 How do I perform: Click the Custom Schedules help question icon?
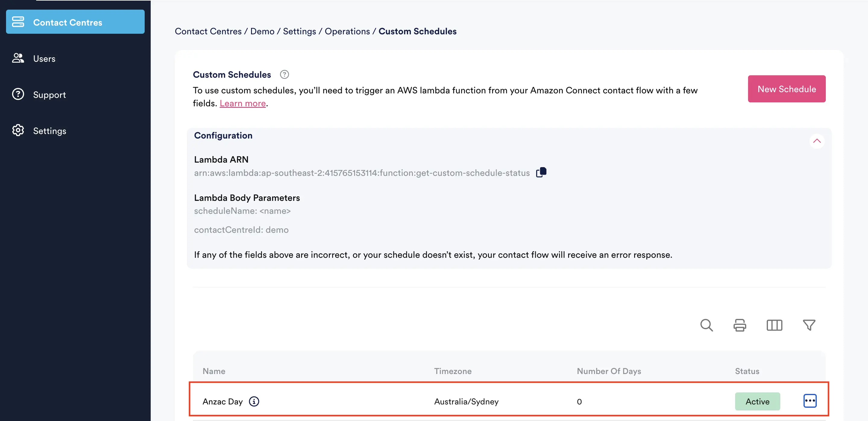tap(285, 74)
